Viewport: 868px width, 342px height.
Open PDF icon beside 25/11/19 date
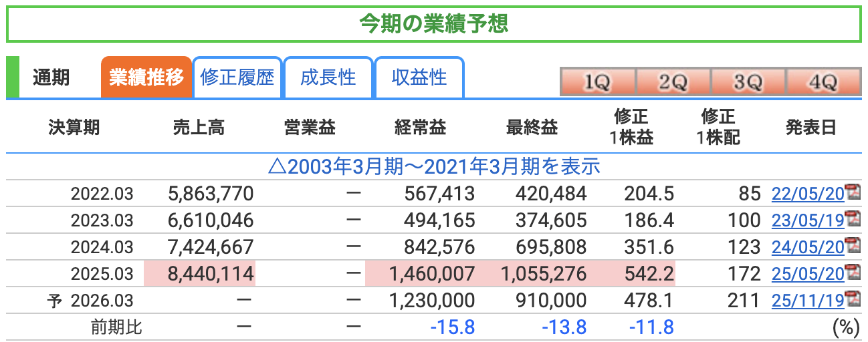pyautogui.click(x=853, y=299)
